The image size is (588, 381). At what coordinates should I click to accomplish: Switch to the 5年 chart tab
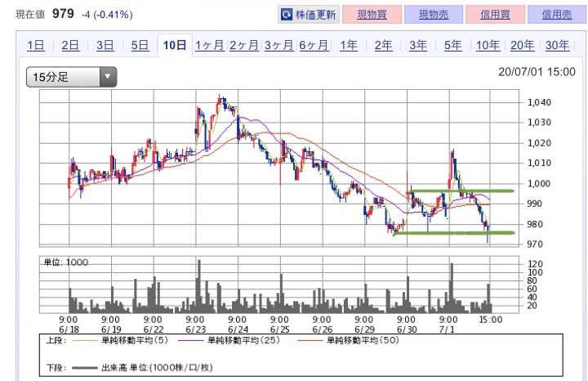click(453, 46)
